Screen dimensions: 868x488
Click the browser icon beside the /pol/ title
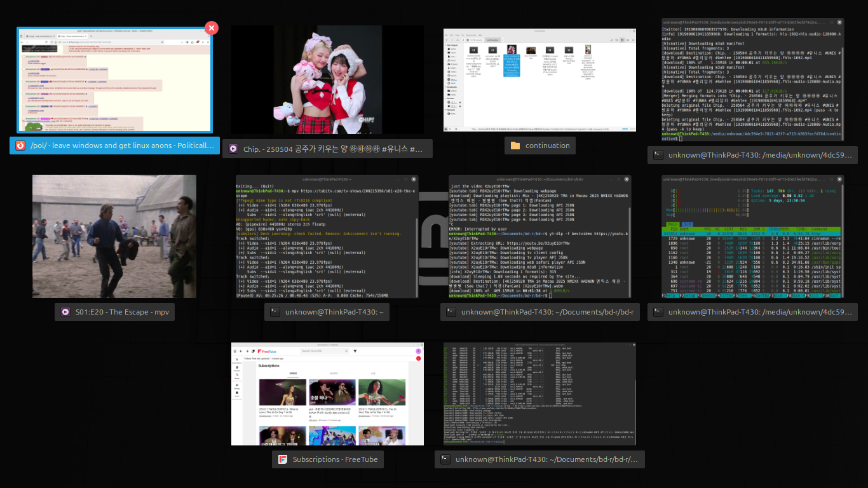click(x=20, y=146)
